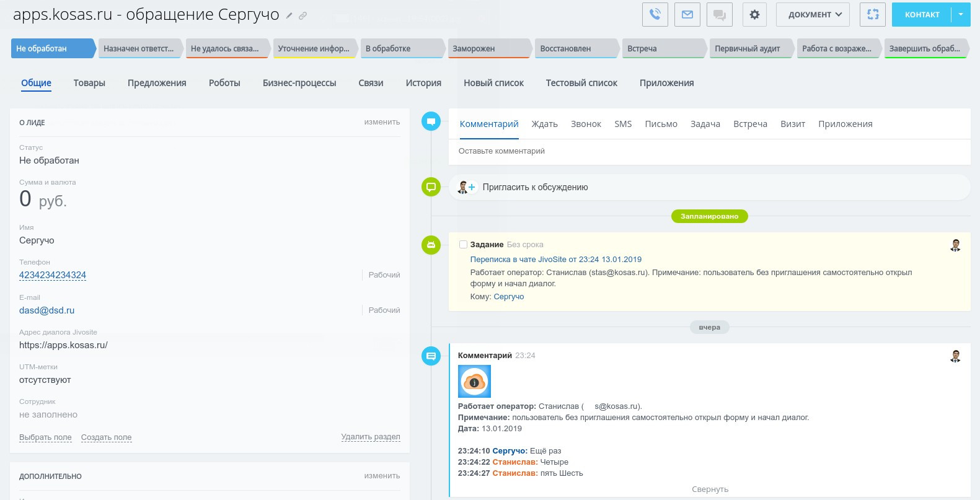Image resolution: width=980 pixels, height=500 pixels.
Task: Select the Звонок timeline tab
Action: (586, 124)
